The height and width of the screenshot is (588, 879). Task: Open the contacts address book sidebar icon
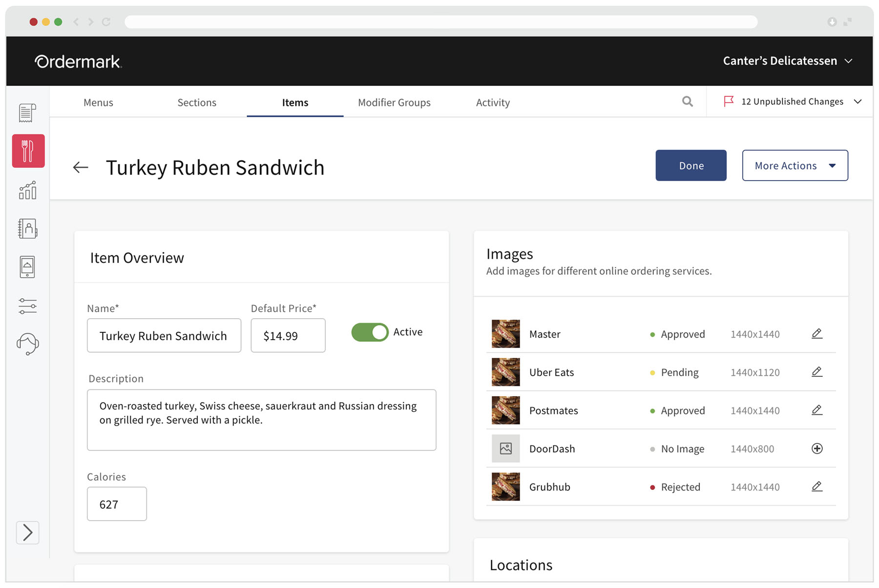(x=27, y=228)
